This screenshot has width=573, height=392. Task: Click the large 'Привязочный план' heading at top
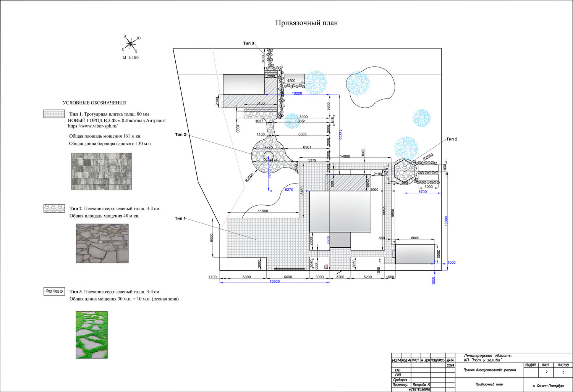point(307,23)
